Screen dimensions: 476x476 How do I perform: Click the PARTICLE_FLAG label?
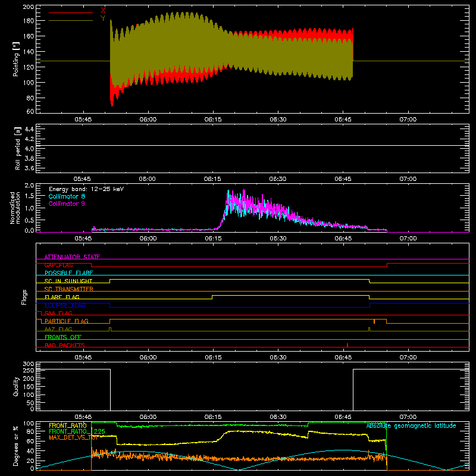click(x=67, y=321)
